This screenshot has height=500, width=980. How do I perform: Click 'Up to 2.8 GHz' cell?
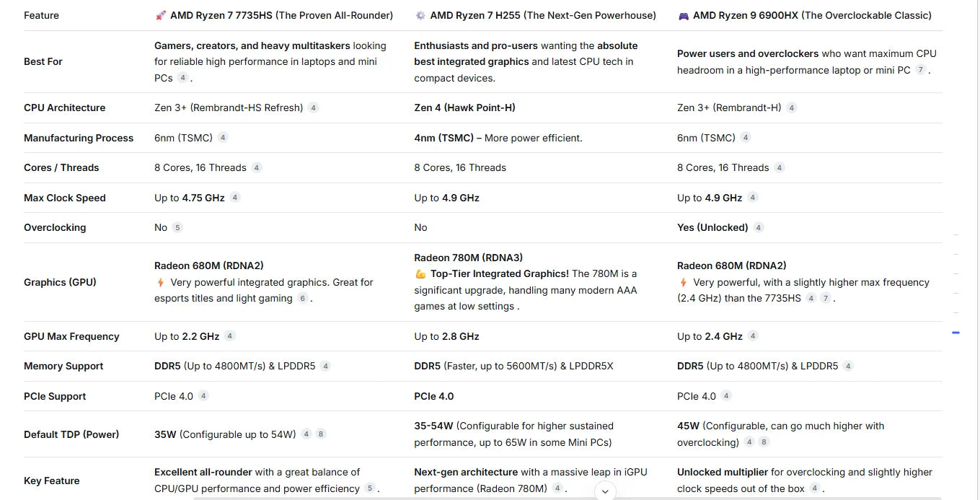(x=446, y=336)
